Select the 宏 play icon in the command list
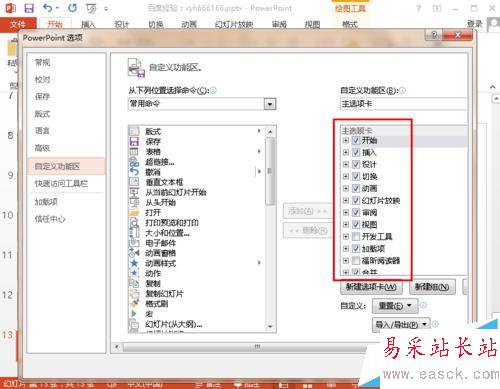500x389 pixels. 134,314
